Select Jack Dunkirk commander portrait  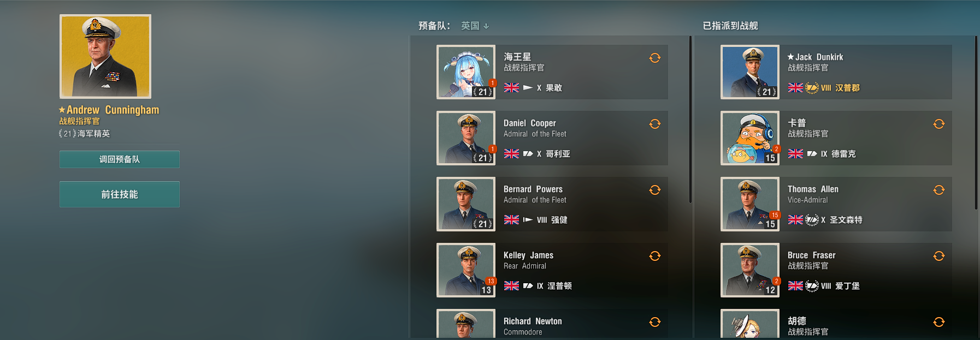[750, 72]
